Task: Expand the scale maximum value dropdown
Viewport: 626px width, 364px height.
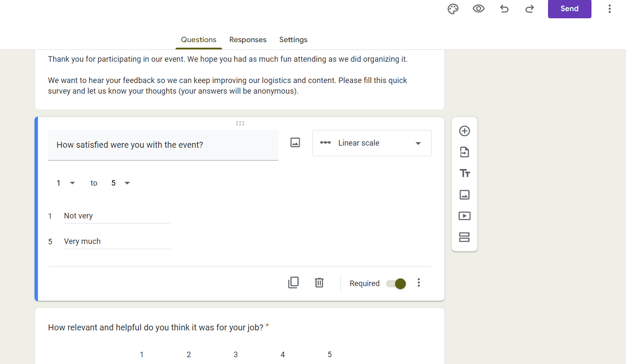Action: 121,183
